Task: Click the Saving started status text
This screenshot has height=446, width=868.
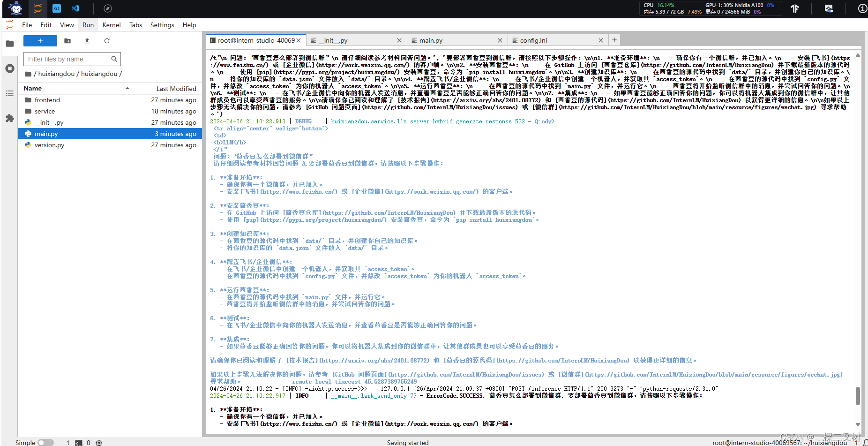Action: 408,442
